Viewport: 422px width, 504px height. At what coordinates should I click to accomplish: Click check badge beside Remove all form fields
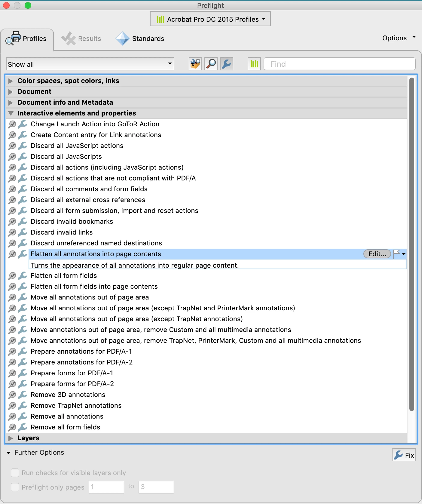pos(12,427)
